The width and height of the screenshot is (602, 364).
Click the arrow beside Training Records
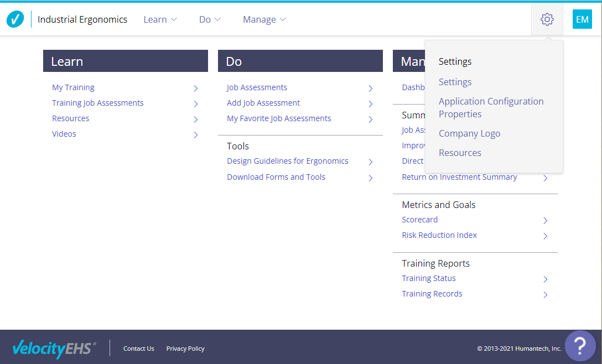[546, 294]
